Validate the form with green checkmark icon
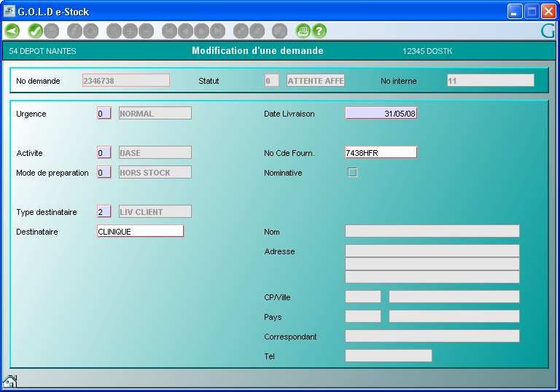 34,31
